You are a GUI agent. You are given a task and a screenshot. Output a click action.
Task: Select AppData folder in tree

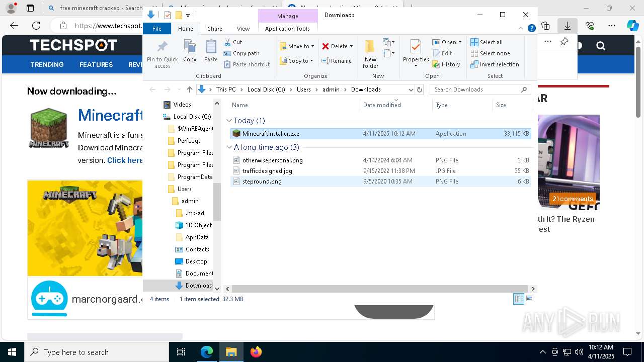click(192, 237)
